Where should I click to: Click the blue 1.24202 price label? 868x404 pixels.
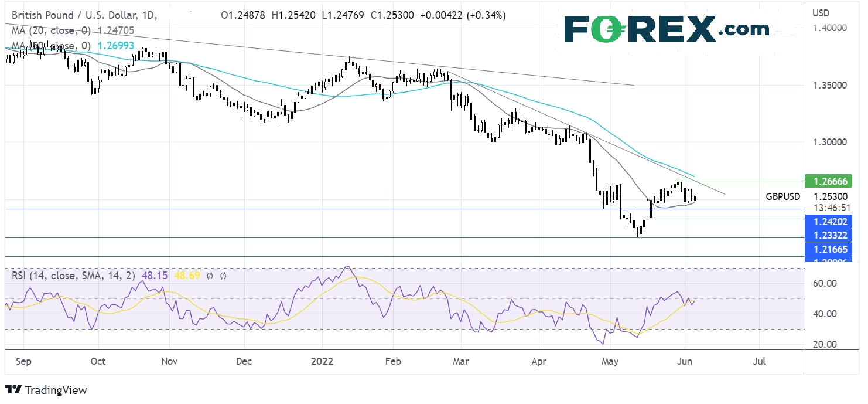[x=831, y=221]
